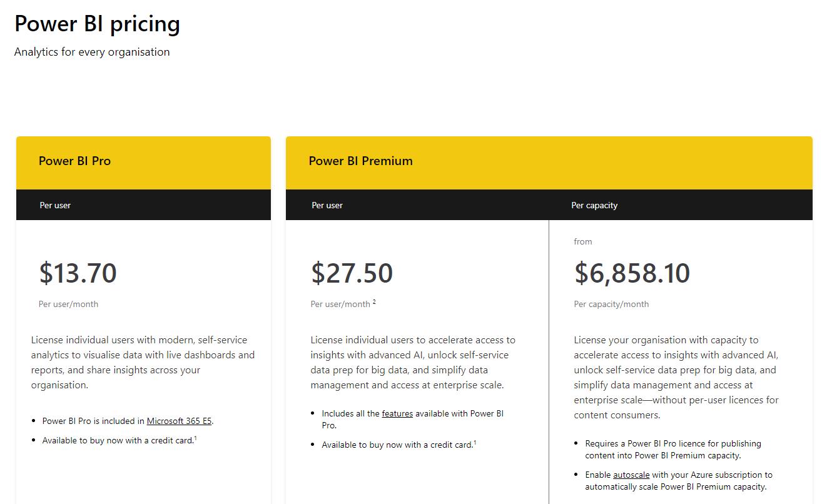Click the Analytics for every organisation subtitle
Viewport: 827px width, 504px height.
[x=92, y=52]
